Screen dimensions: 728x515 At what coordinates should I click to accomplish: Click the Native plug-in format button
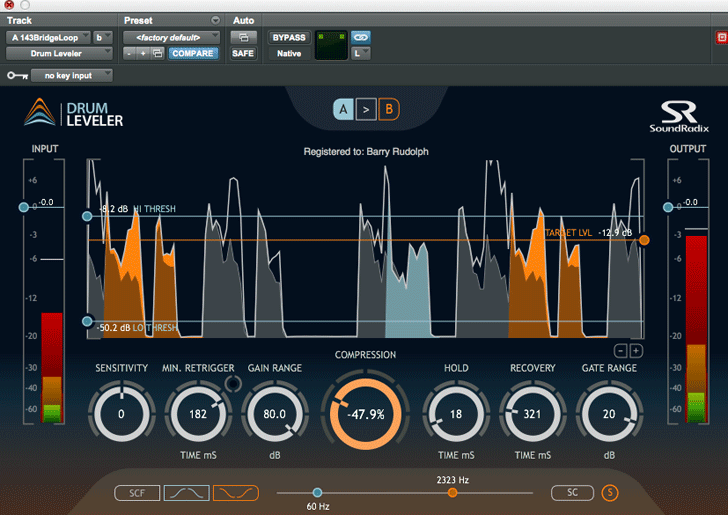pos(289,53)
